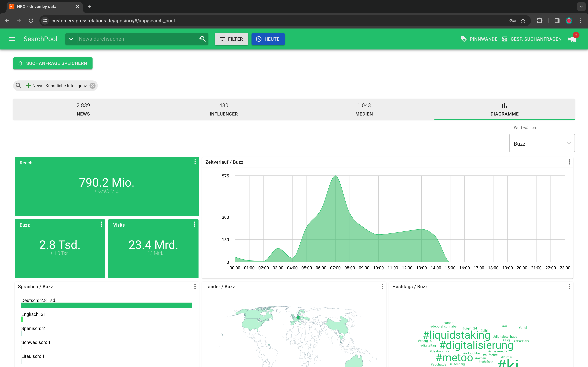Switch to the News tab
This screenshot has height=367, width=588.
click(83, 109)
